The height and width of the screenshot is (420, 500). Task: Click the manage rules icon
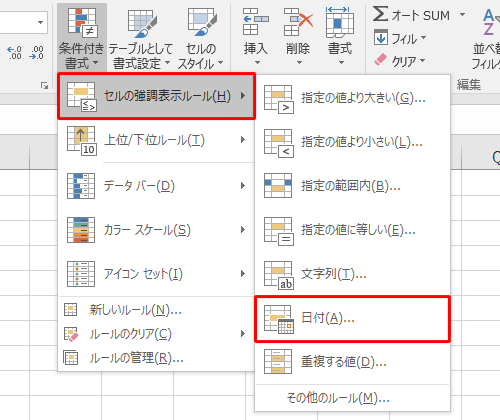[71, 358]
